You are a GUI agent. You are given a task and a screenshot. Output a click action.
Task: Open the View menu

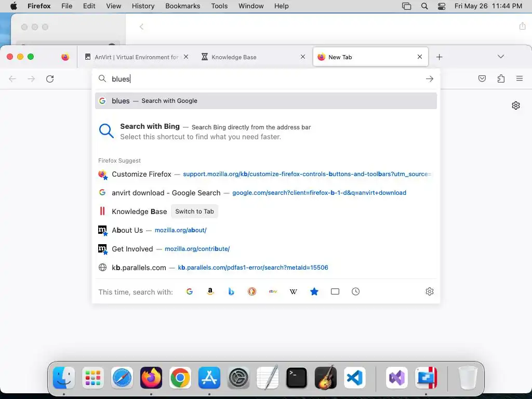(113, 6)
